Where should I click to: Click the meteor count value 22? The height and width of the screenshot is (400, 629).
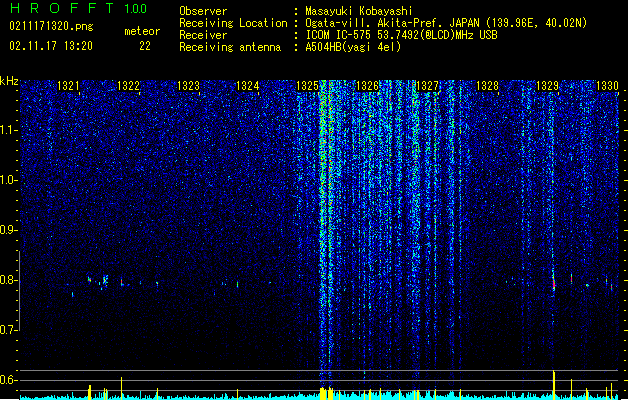pos(145,46)
